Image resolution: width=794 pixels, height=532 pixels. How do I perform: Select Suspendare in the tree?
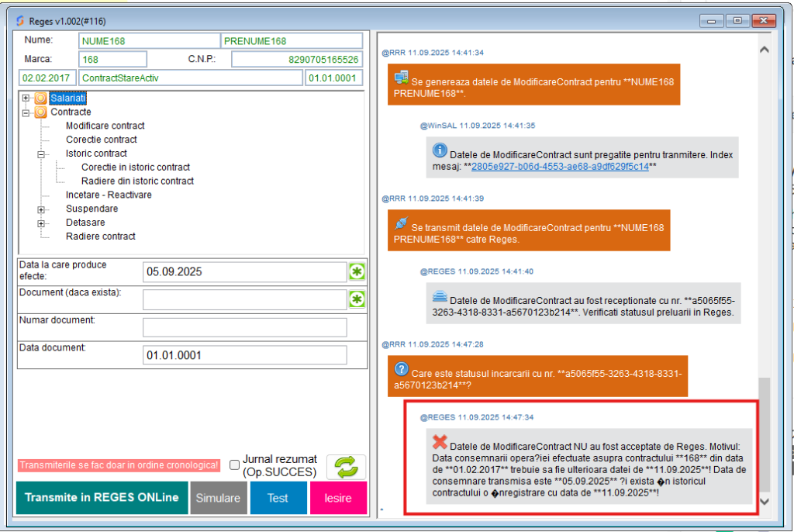click(x=91, y=209)
